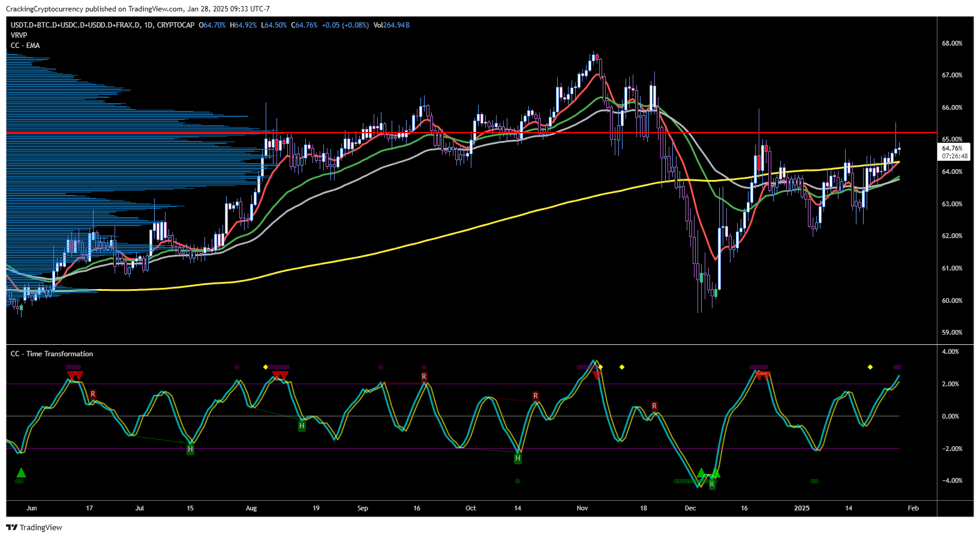Select the green H marker near Jul 15
The height and width of the screenshot is (538, 980).
click(x=190, y=449)
